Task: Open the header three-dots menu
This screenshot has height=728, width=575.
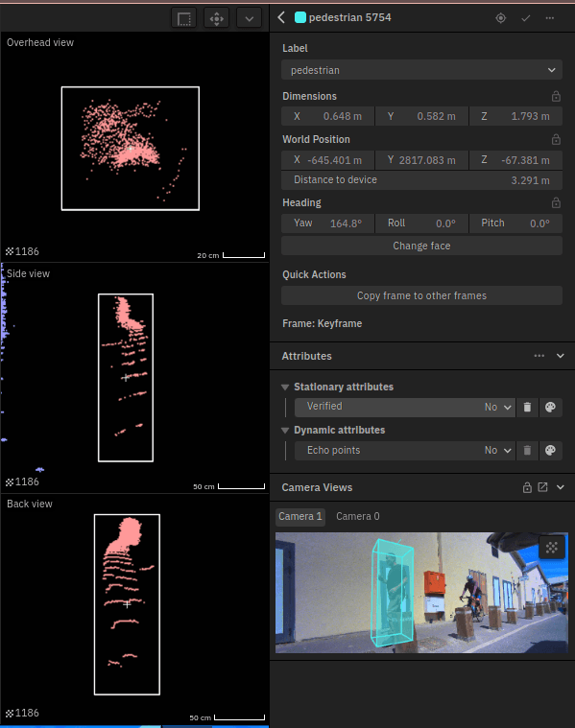Action: click(x=550, y=18)
